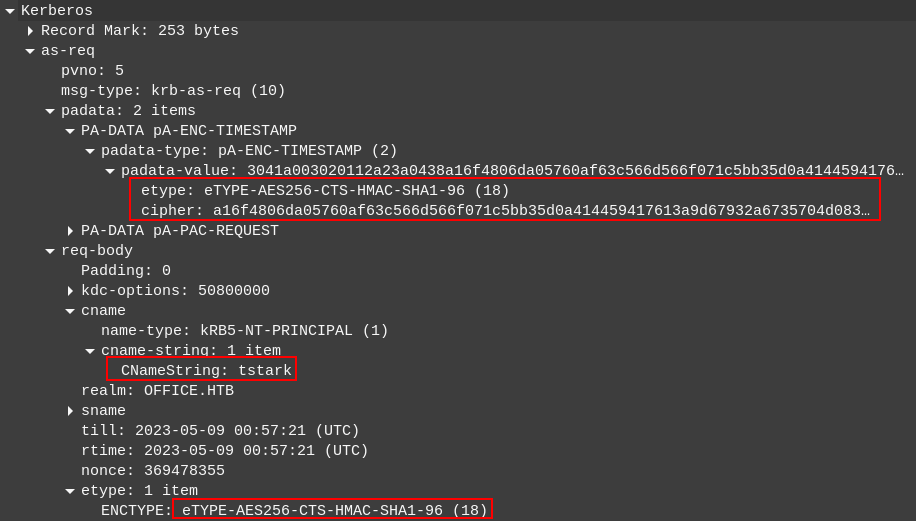The height and width of the screenshot is (521, 916).
Task: Click the nonce 369478355 row
Action: pyautogui.click(x=153, y=471)
